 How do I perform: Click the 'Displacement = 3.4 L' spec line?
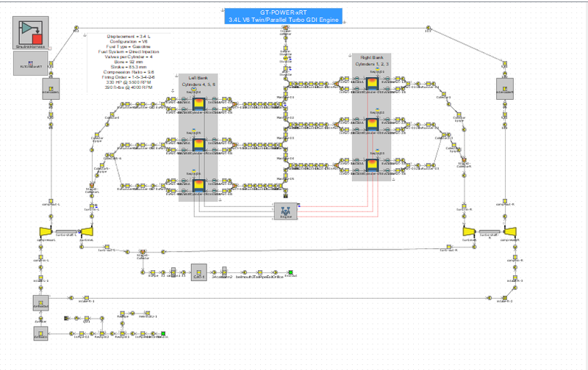pyautogui.click(x=128, y=36)
